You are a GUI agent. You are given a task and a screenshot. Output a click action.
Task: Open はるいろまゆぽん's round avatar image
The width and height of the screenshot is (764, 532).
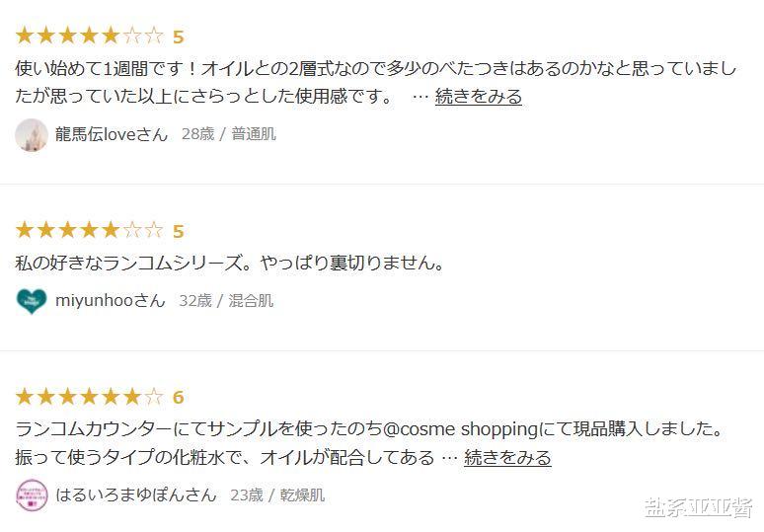coord(32,494)
